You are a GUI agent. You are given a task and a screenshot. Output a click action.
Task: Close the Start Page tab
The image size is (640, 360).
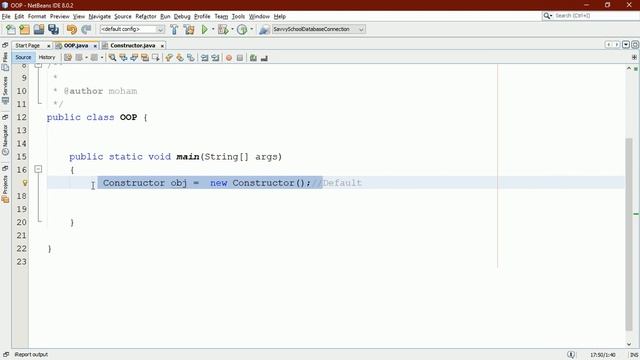pyautogui.click(x=49, y=46)
